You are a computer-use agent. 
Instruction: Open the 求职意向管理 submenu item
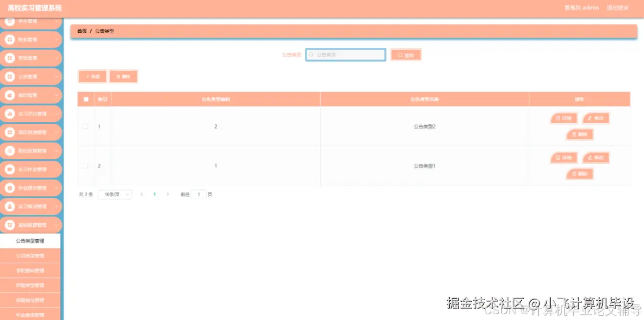(30, 271)
